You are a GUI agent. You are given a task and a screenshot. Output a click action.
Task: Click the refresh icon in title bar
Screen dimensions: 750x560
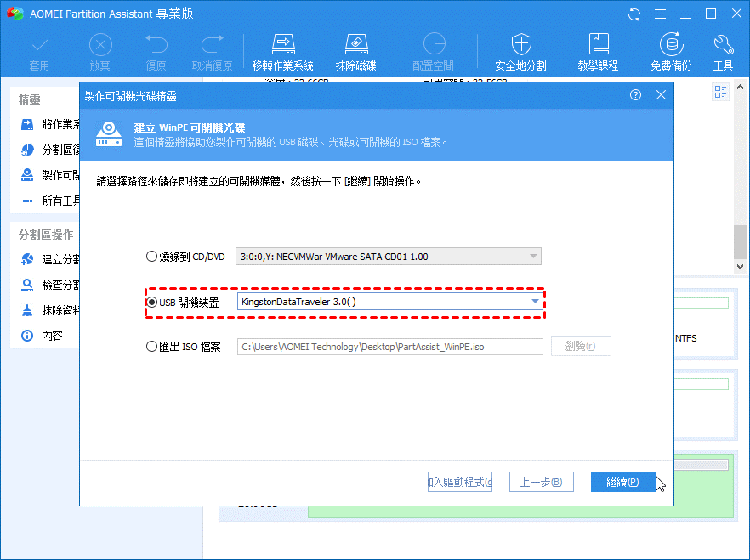point(634,14)
